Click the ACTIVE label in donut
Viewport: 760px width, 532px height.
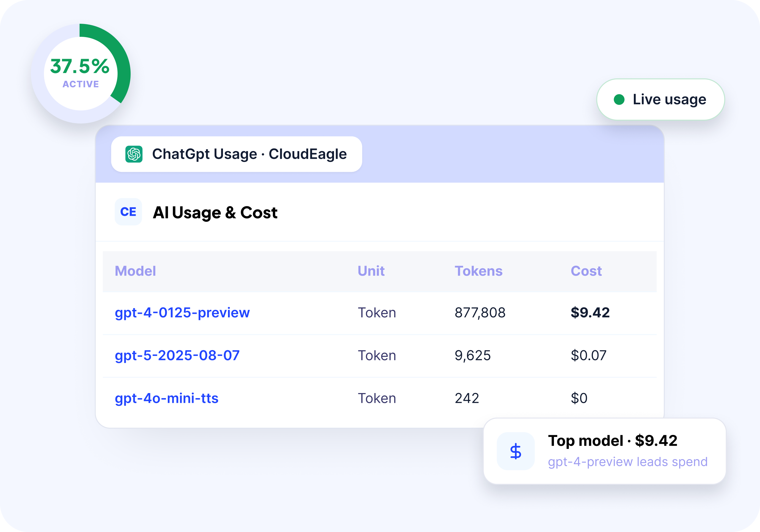pos(81,84)
